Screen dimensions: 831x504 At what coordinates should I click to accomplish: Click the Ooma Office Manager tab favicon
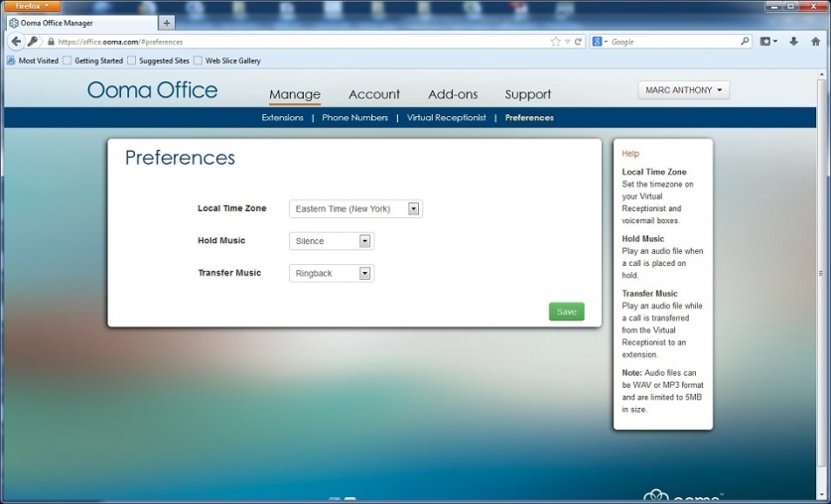(14, 23)
